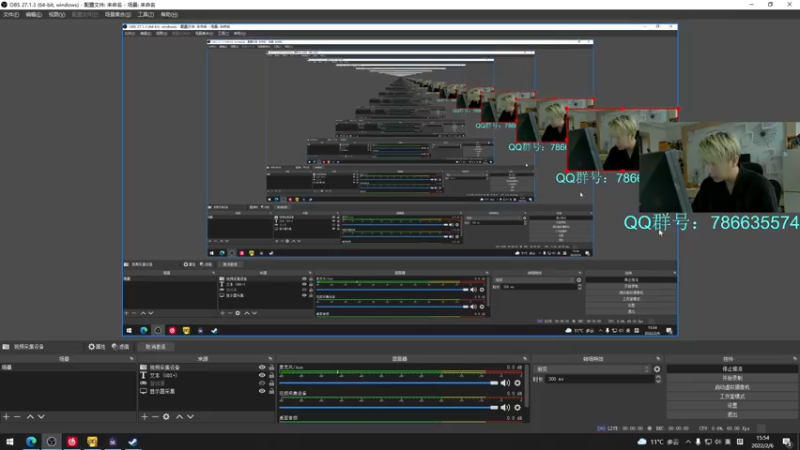Image resolution: width=800 pixels, height=450 pixels.
Task: Remove the selected source with the minus icon
Action: pyautogui.click(x=155, y=417)
